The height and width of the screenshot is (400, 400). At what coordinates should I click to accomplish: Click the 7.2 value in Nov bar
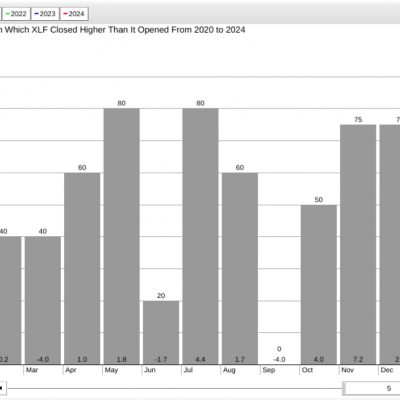point(358,360)
